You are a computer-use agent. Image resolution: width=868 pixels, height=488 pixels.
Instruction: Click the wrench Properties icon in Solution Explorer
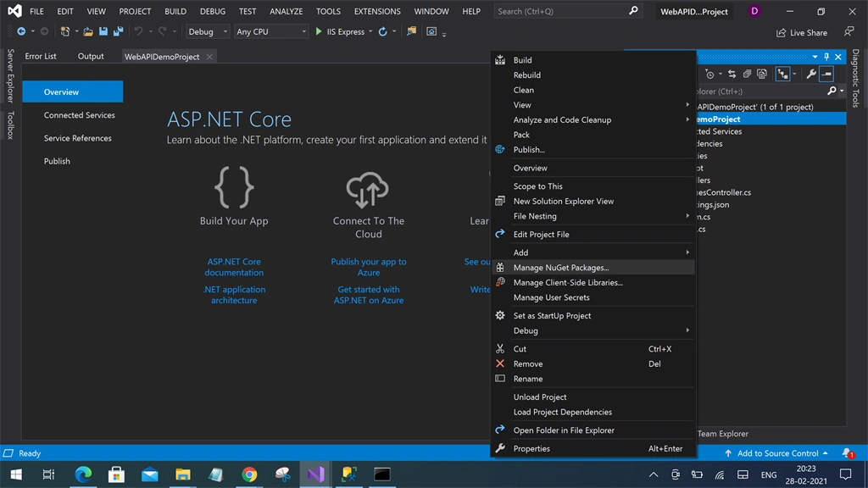811,74
